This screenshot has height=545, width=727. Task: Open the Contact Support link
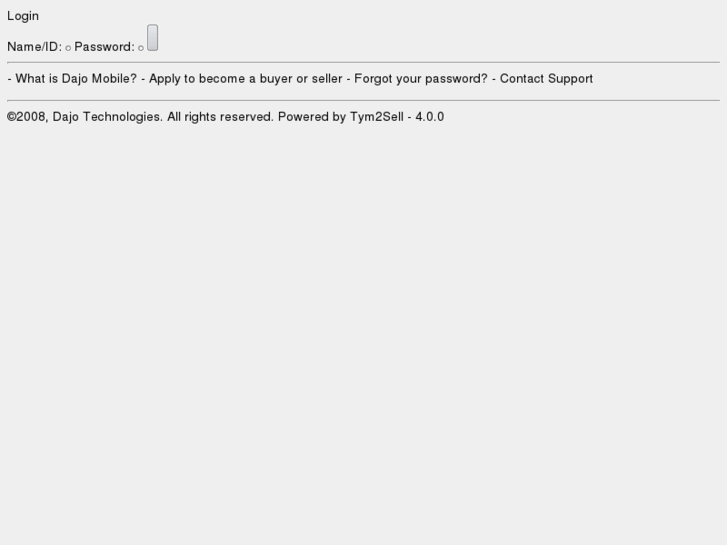pyautogui.click(x=546, y=79)
